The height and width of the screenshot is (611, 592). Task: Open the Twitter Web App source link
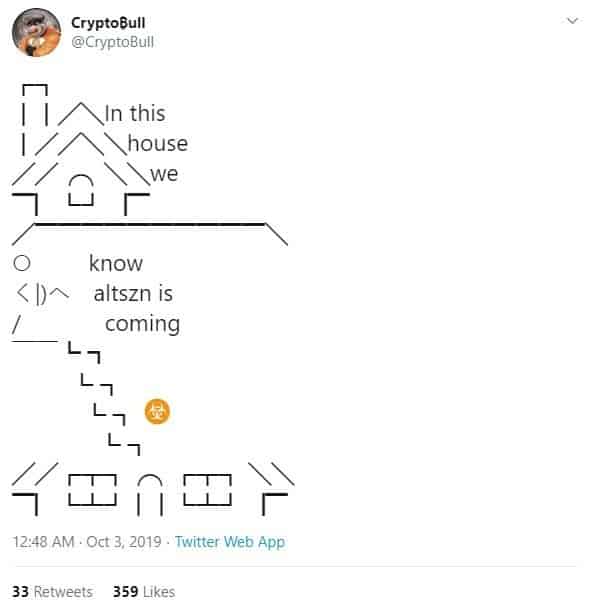click(x=230, y=542)
